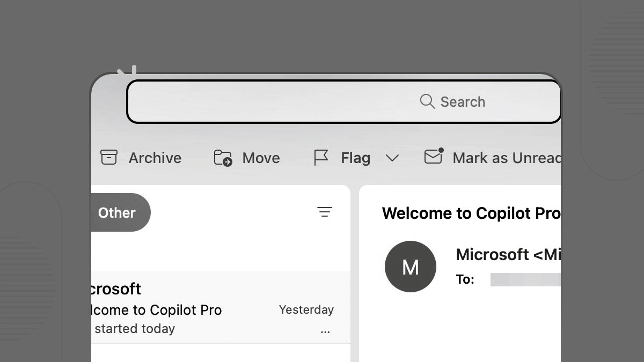Viewport: 644px width, 362px height.
Task: Click the Flag icon
Action: [321, 158]
